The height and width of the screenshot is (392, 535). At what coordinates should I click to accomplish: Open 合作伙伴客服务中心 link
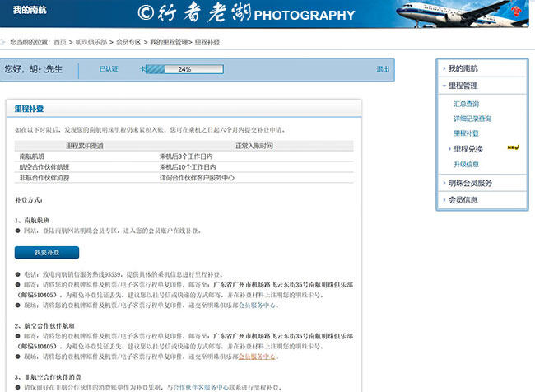click(x=201, y=387)
